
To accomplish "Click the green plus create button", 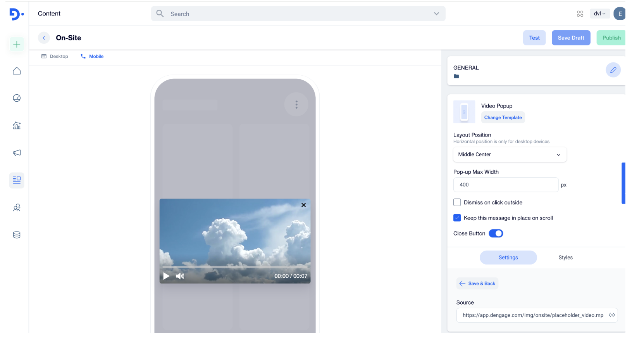I will click(17, 44).
